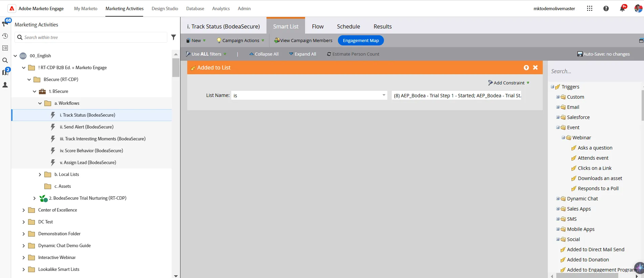Open the Add Constraint dropdown
Viewport: 644px width, 278px height.
pyautogui.click(x=509, y=83)
